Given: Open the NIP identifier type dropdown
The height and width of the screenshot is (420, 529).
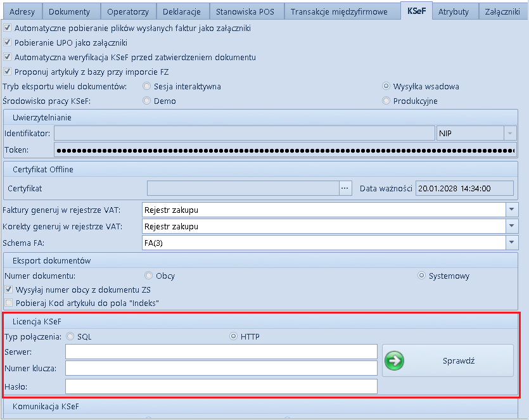Looking at the screenshot, I should click(x=510, y=133).
